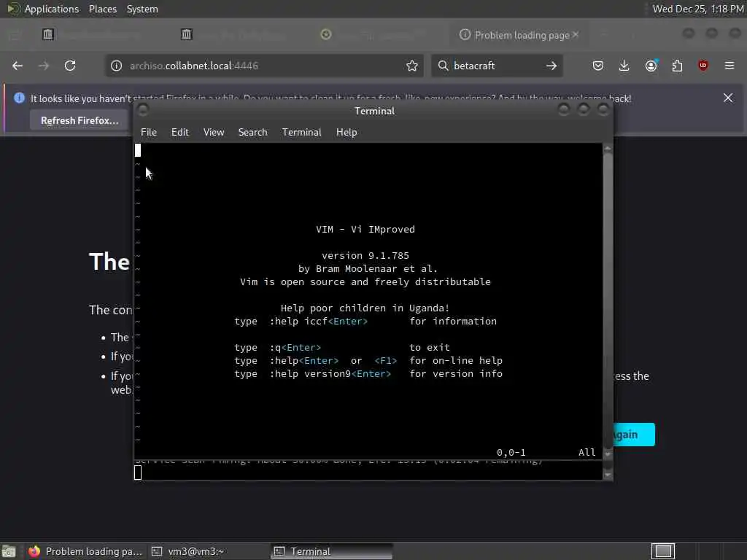Click the ':help version9<Enter>' text in Vim
Image resolution: width=747 pixels, height=560 pixels.
[330, 374]
